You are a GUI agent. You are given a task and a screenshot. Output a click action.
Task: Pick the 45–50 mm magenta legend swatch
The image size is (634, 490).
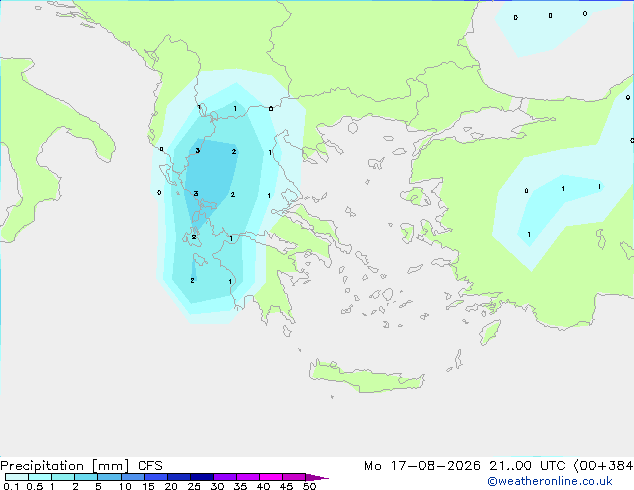[294, 477]
